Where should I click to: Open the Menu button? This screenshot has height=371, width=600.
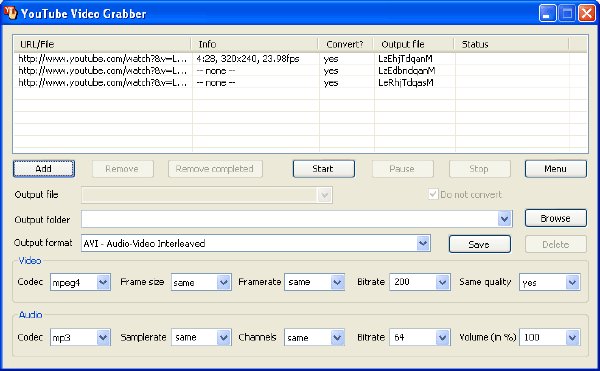[x=556, y=169]
